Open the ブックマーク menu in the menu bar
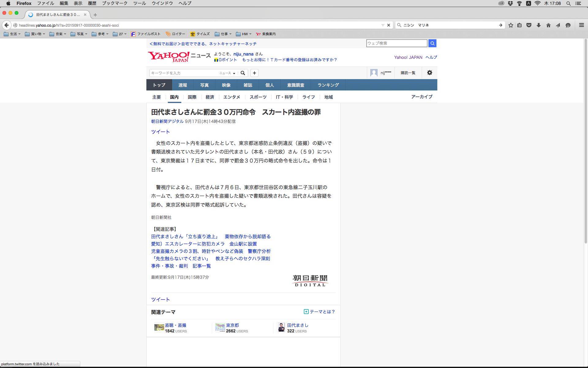The image size is (588, 368). pyautogui.click(x=115, y=3)
